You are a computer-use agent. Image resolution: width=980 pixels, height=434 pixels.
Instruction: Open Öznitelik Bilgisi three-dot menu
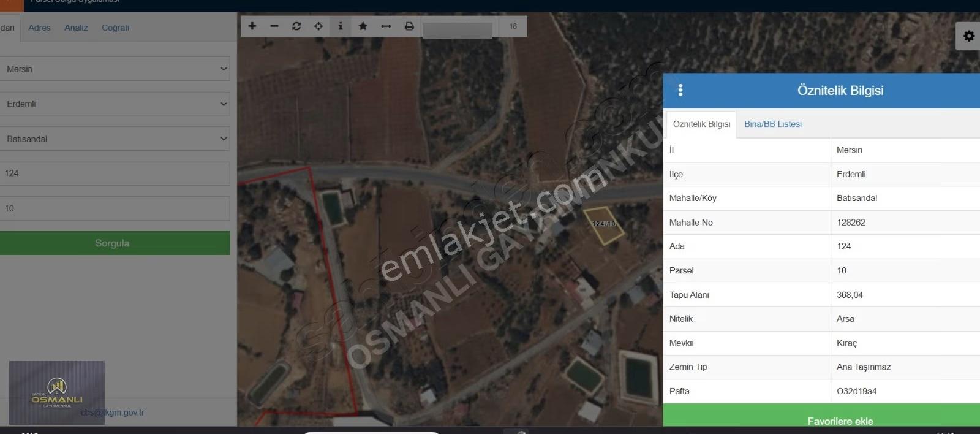680,90
